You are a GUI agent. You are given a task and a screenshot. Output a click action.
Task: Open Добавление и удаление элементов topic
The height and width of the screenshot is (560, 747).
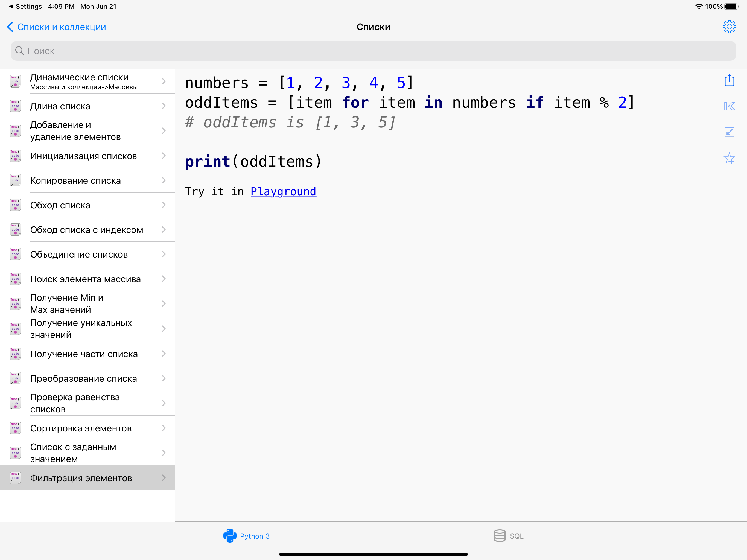pos(87,131)
